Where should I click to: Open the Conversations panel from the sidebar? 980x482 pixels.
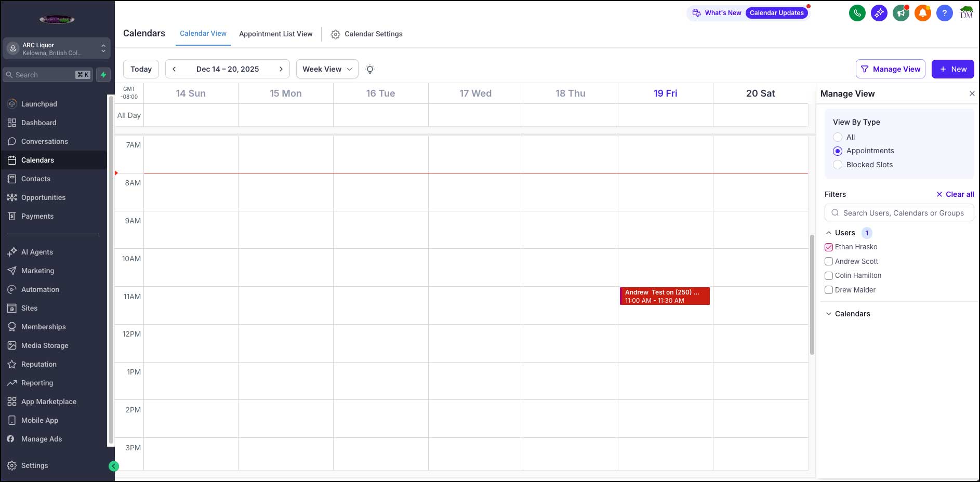point(44,141)
